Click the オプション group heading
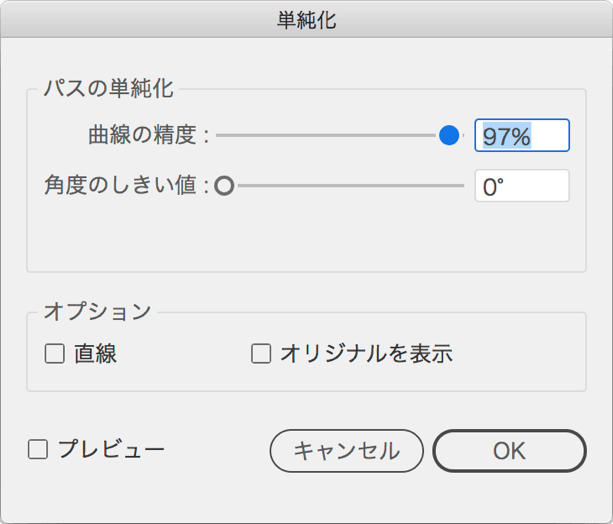 [x=97, y=312]
